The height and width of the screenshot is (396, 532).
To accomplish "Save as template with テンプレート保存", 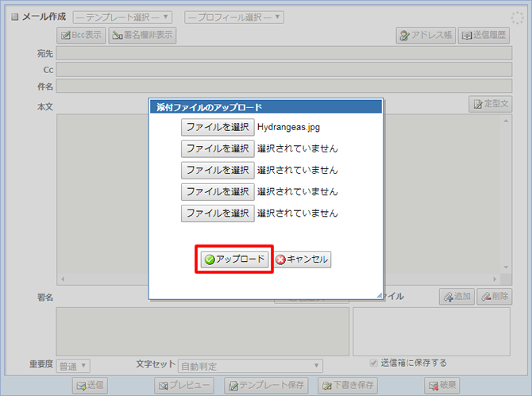I will click(266, 385).
